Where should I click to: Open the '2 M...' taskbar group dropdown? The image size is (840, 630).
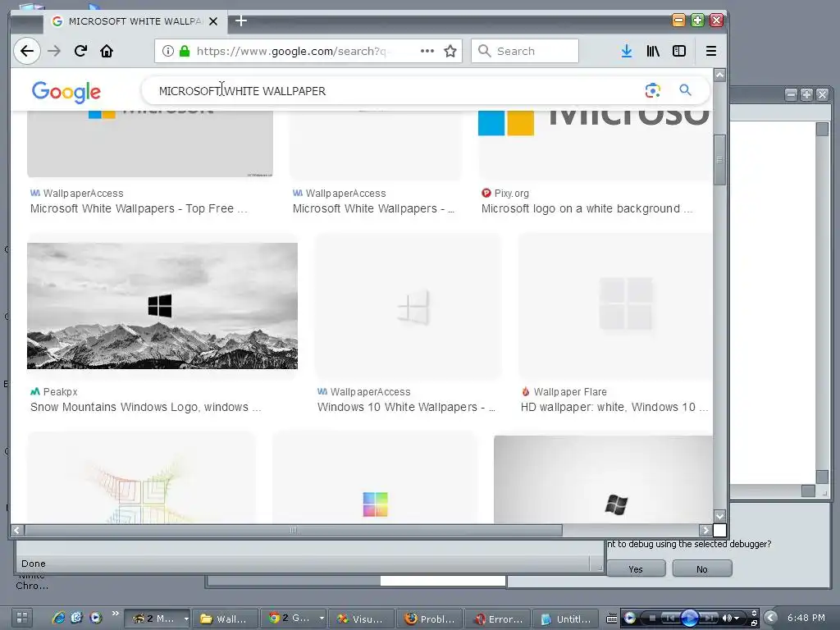[x=186, y=619]
